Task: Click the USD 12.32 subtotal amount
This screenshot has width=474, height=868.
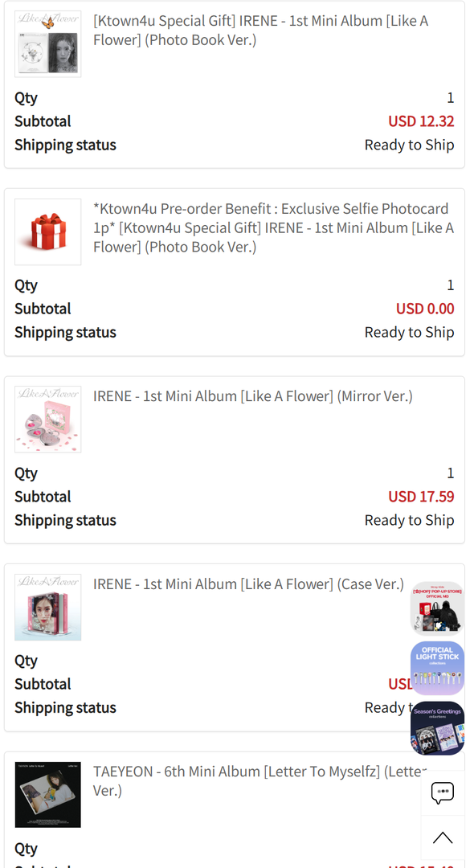Action: (421, 121)
